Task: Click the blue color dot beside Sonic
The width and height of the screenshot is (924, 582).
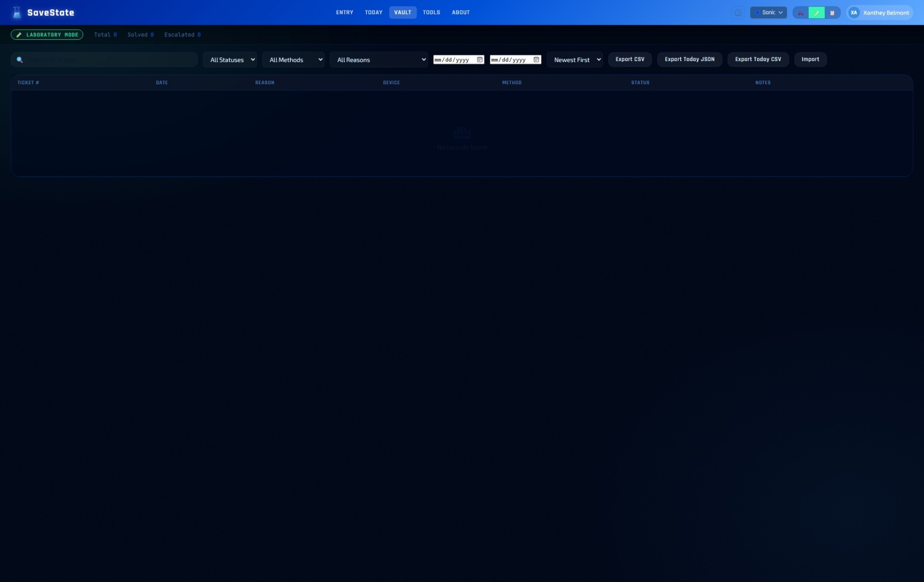Action: click(x=757, y=12)
